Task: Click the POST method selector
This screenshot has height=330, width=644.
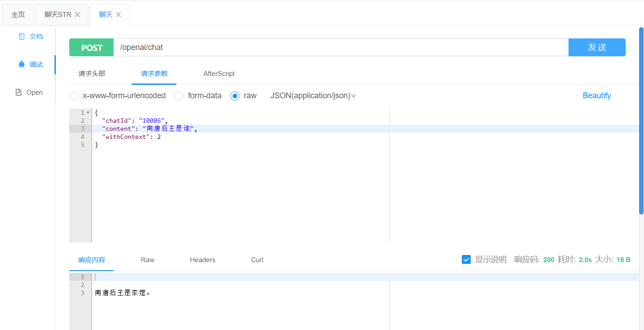Action: coord(92,47)
